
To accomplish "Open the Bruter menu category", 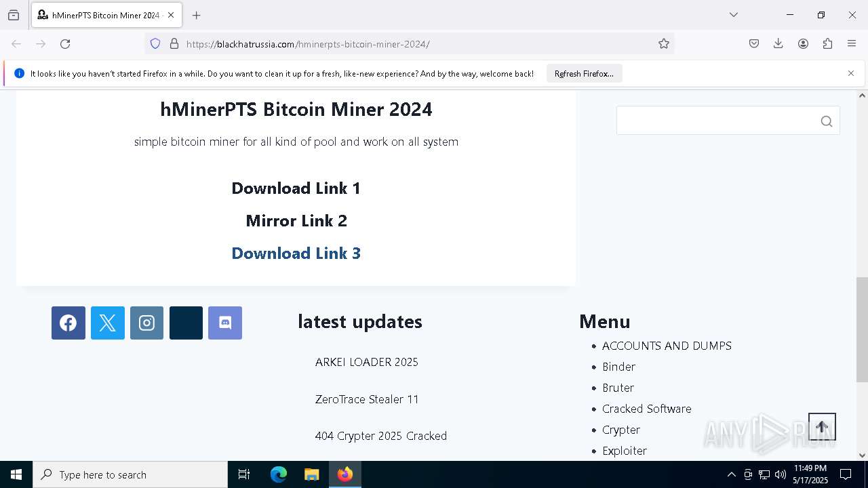I will point(618,388).
